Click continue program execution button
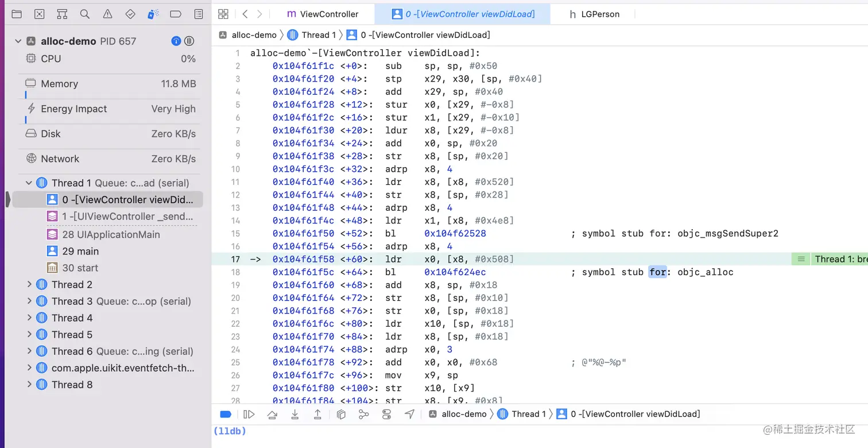The height and width of the screenshot is (448, 868). tap(249, 414)
